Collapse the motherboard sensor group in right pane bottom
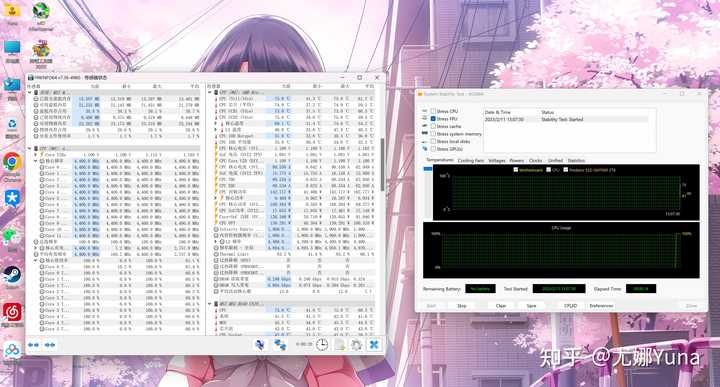Image resolution: width=720 pixels, height=387 pixels. click(x=210, y=304)
